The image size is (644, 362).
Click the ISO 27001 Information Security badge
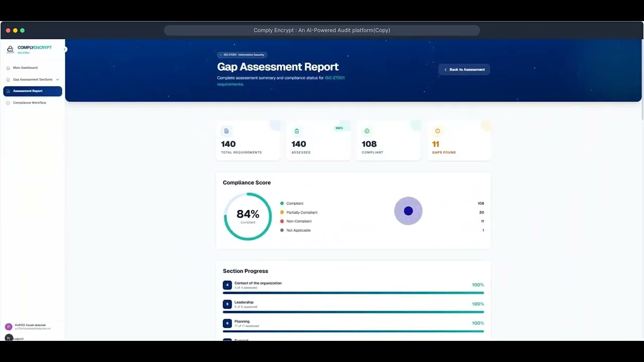click(x=242, y=55)
